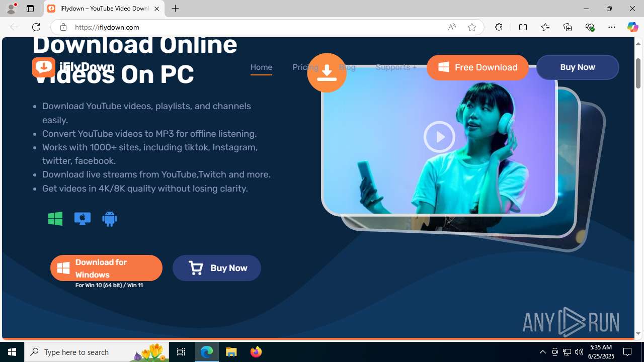This screenshot has height=362, width=644.
Task: Enable split screen view
Action: [523, 27]
